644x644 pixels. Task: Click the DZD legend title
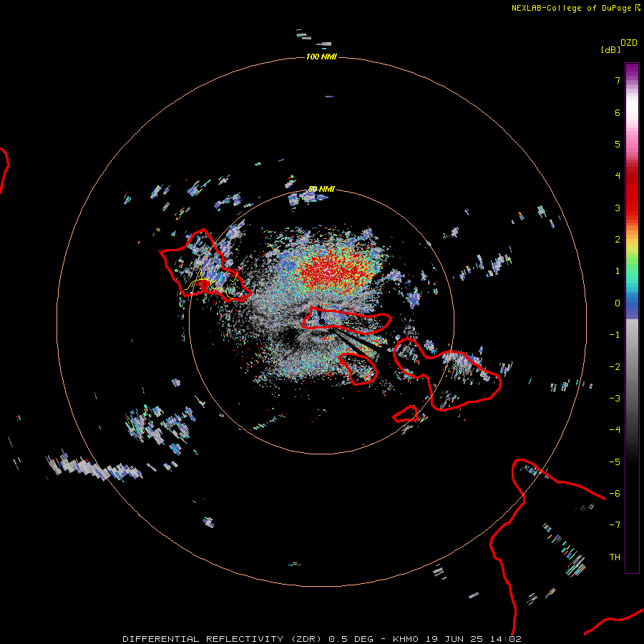click(x=629, y=43)
